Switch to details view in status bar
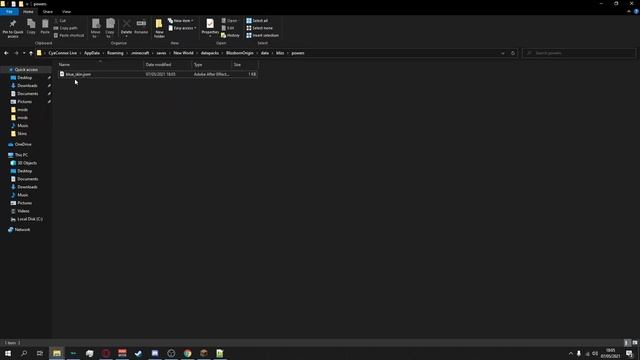640x360 pixels. point(627,343)
